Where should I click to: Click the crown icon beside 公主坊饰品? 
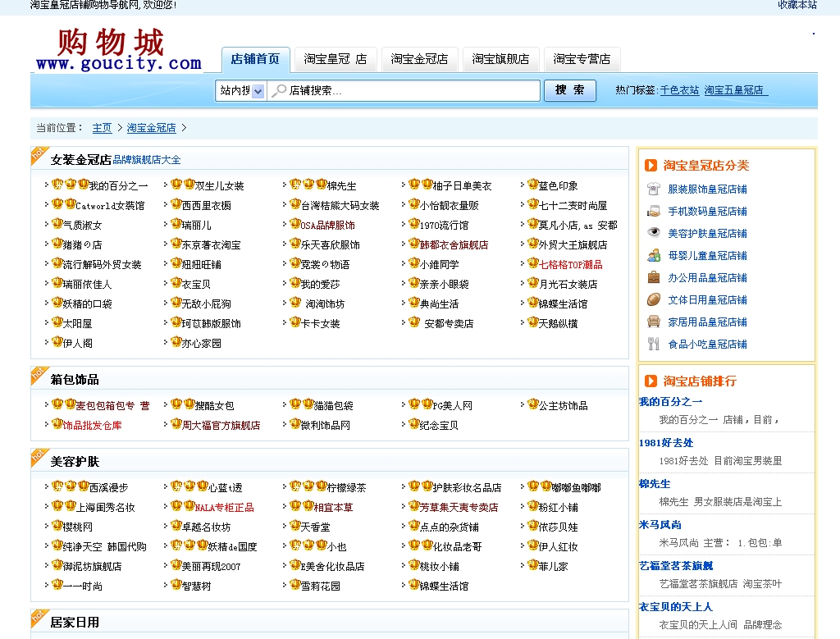[x=532, y=404]
